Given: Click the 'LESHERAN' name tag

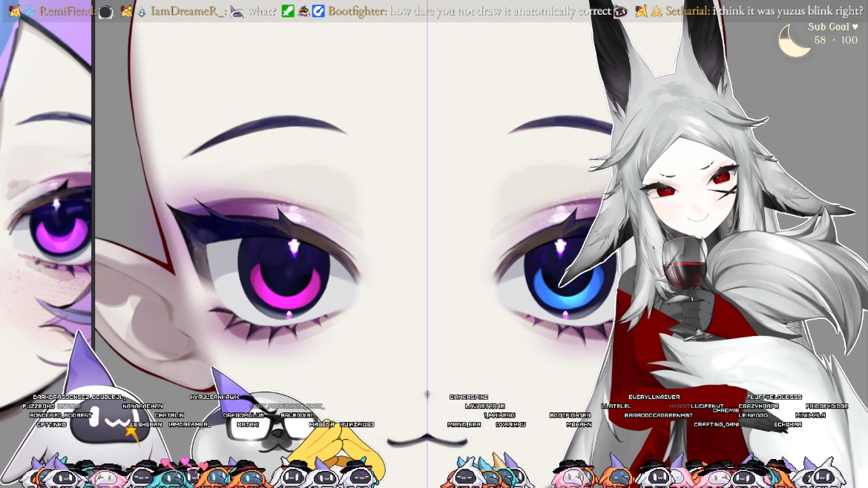Looking at the screenshot, I should (146, 424).
